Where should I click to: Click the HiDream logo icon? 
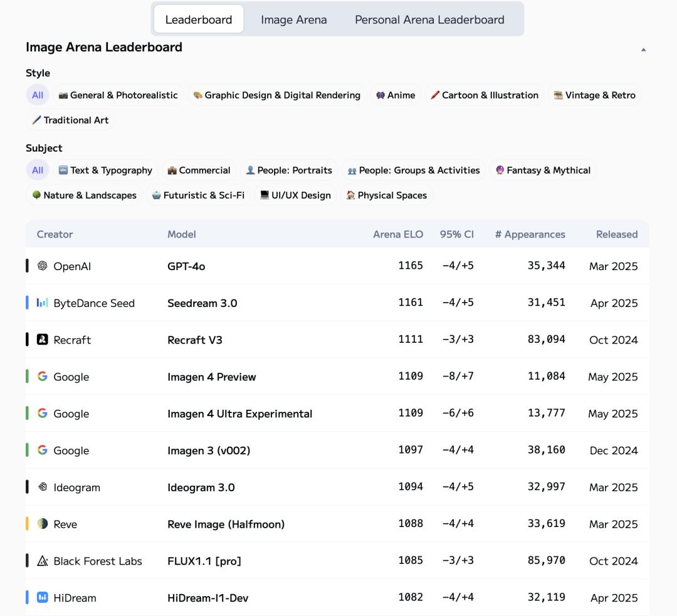42,598
